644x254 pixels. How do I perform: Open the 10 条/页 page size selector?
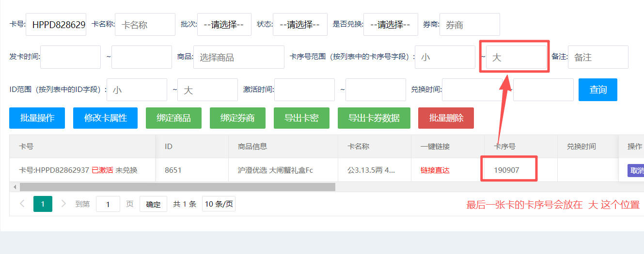pos(219,204)
